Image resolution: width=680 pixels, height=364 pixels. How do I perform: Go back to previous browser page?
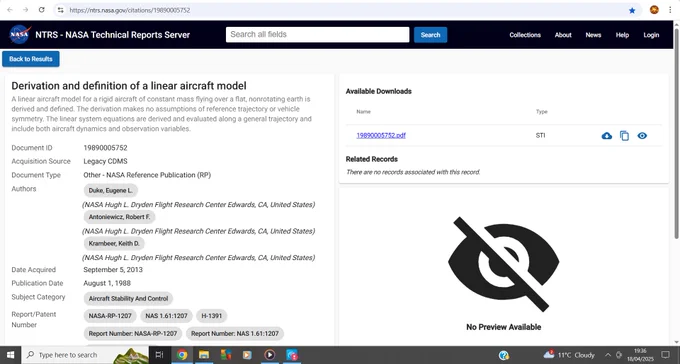(10, 10)
